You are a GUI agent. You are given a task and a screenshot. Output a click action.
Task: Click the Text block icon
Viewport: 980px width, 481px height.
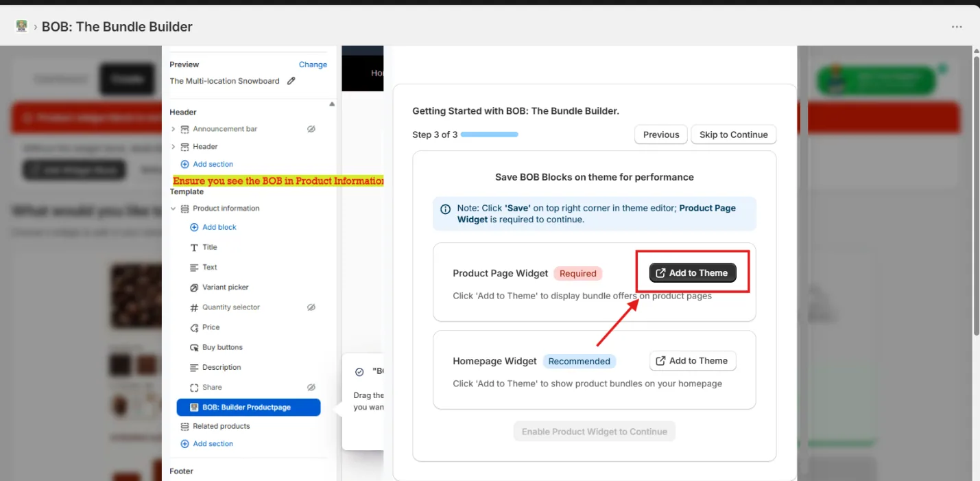[194, 268]
